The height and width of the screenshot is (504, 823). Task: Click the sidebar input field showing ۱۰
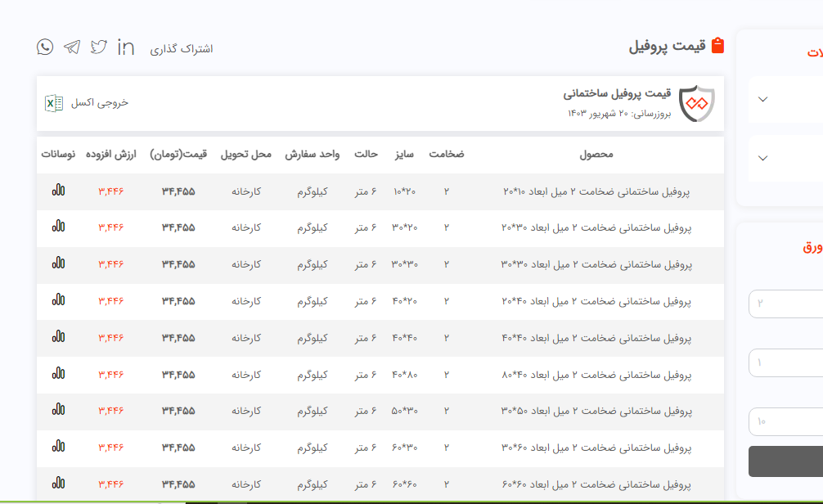pos(785,421)
